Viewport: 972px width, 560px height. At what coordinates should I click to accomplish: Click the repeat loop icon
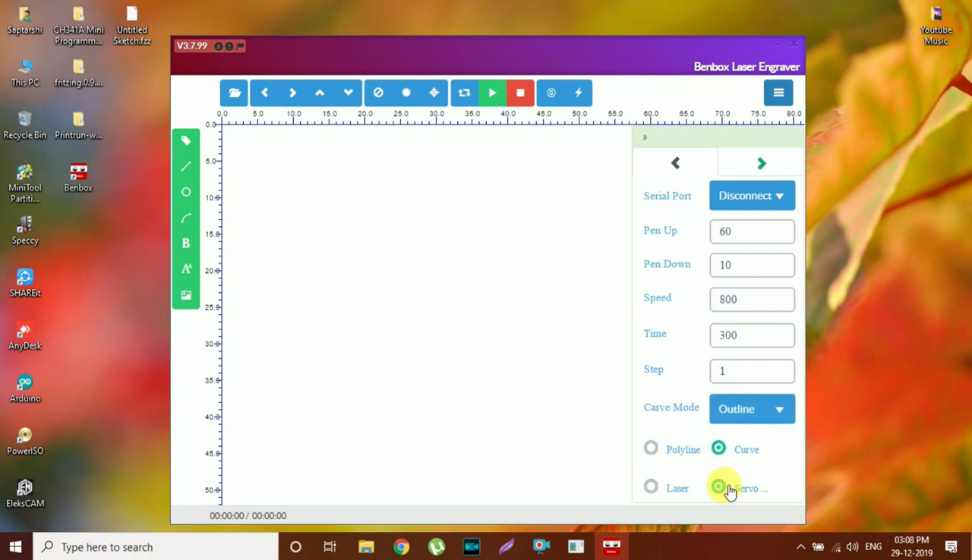coord(464,93)
